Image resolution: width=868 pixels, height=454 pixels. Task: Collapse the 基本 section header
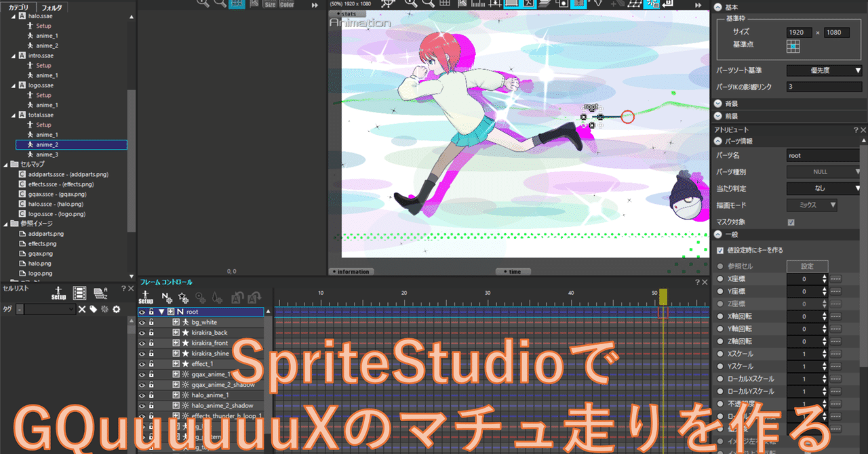pyautogui.click(x=719, y=7)
